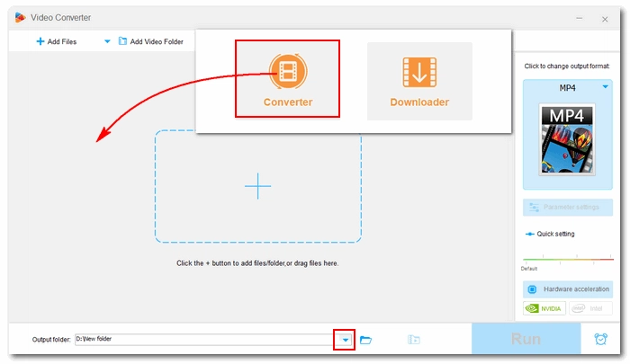
Task: Click the MP4 format thumbnail image
Action: click(x=568, y=139)
